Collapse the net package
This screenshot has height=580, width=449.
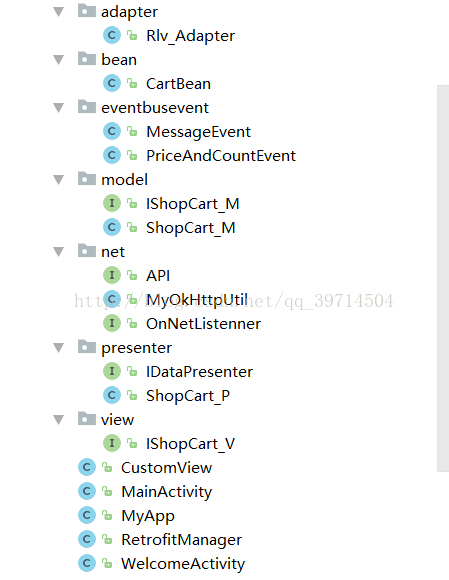[x=58, y=252]
